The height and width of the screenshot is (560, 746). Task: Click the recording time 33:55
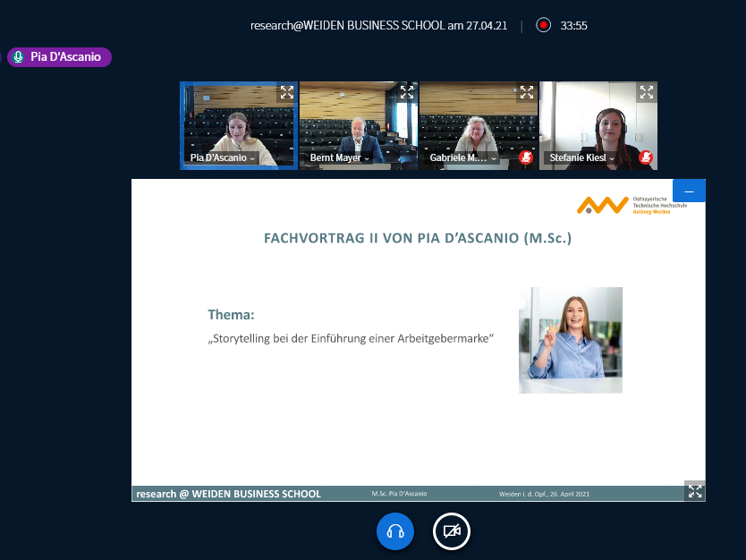click(573, 25)
